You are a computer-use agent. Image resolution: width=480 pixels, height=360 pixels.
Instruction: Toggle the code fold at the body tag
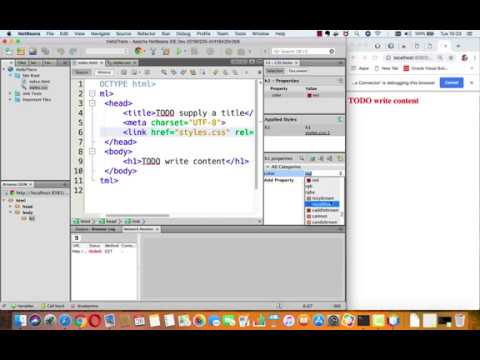point(92,151)
